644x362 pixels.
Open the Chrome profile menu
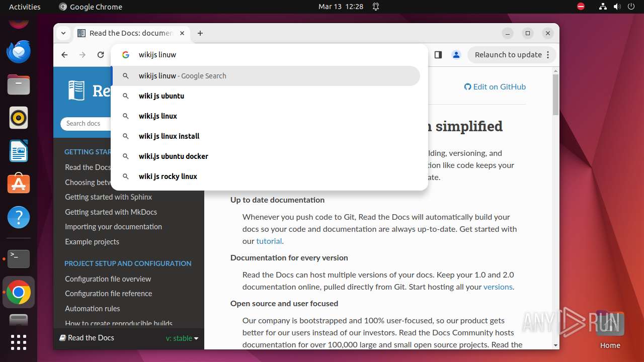(456, 55)
